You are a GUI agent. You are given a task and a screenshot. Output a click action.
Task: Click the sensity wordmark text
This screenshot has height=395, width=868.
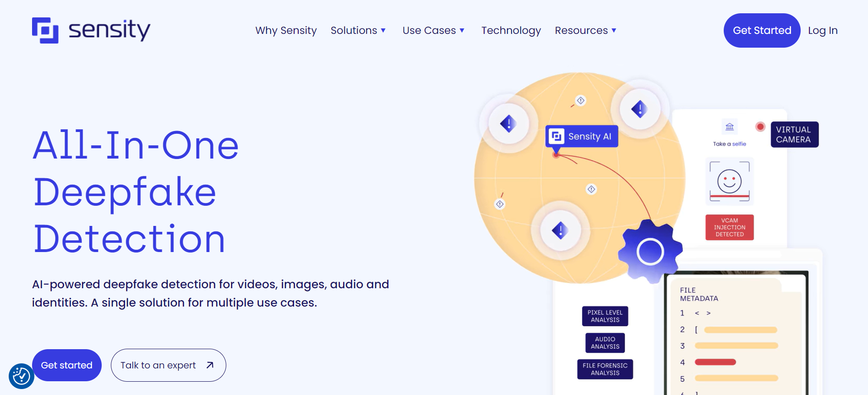coord(109,30)
